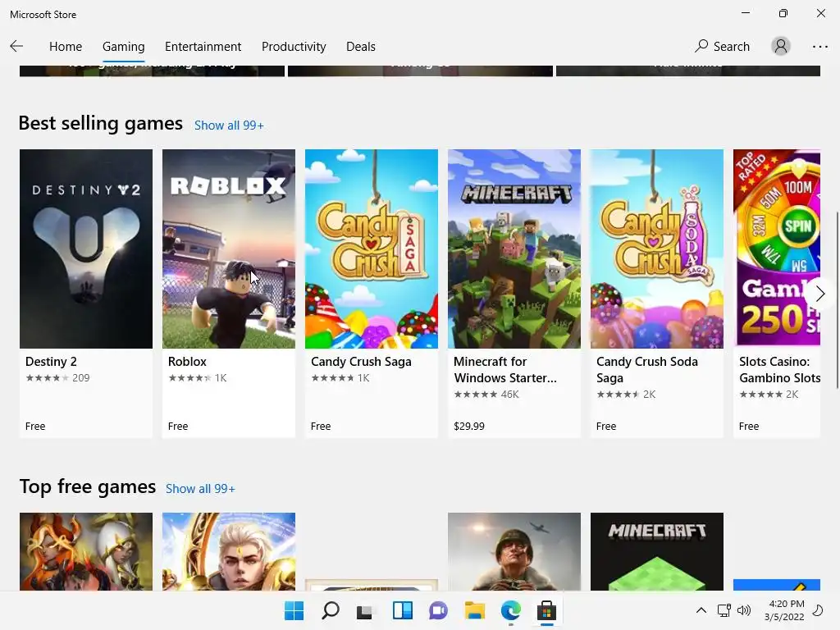Screen dimensions: 840x630
Task: Open first Top free games fantasy heroes thumbnail
Action: [x=85, y=551]
